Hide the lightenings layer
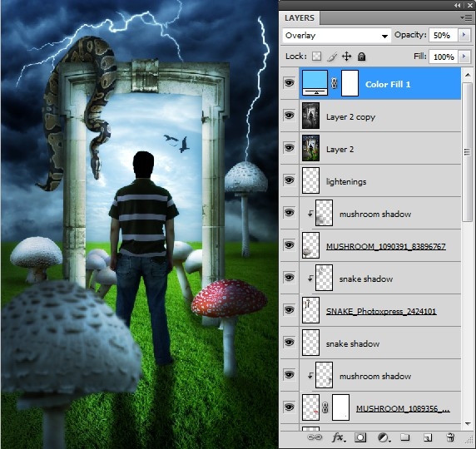 click(x=289, y=180)
